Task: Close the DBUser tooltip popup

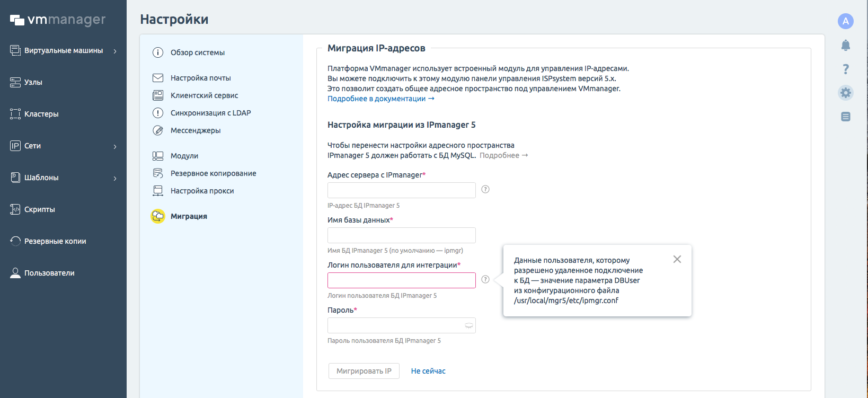Action: click(x=677, y=259)
